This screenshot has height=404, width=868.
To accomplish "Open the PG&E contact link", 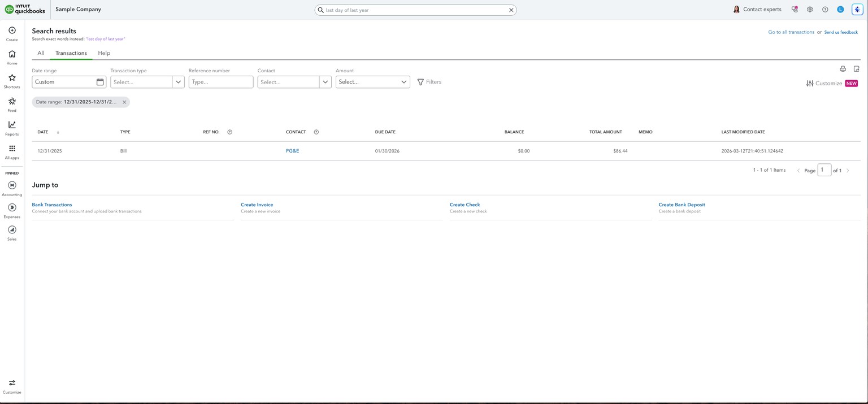I will [292, 151].
